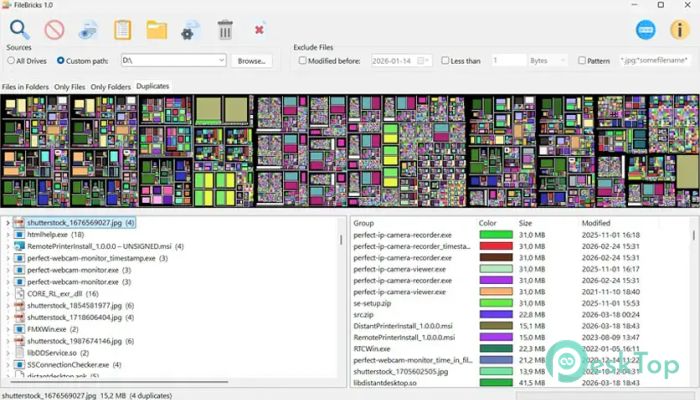The height and width of the screenshot is (400, 700).
Task: Switch to Files in Folders tab
Action: [x=25, y=87]
